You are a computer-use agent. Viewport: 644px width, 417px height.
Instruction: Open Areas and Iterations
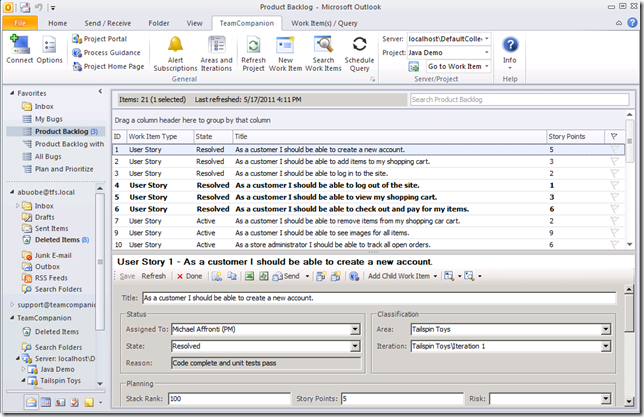point(216,53)
